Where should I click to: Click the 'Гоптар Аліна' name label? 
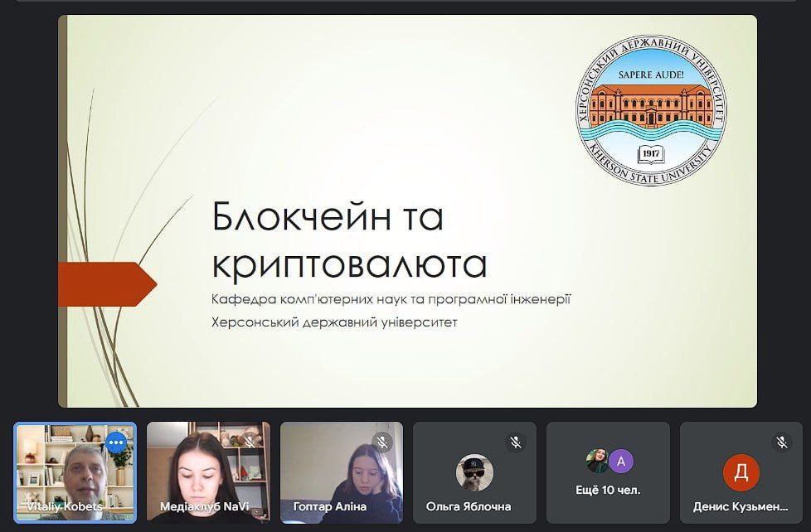tap(330, 506)
